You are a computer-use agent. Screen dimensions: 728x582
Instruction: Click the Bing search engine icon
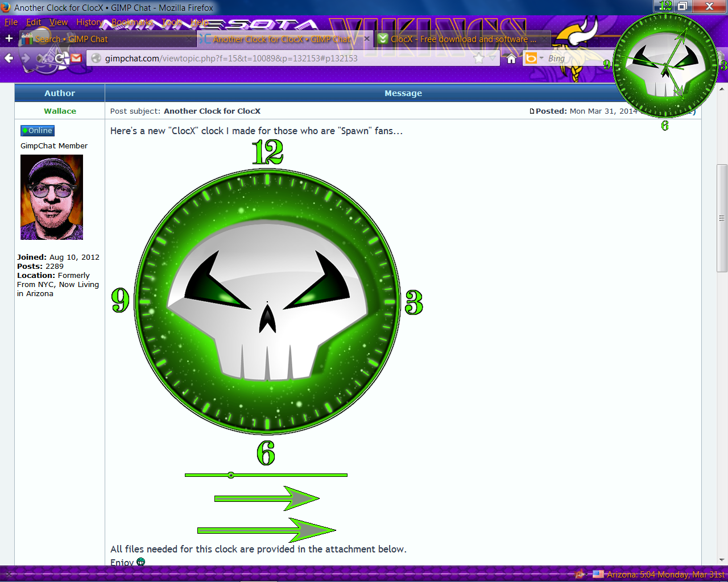pos(531,58)
